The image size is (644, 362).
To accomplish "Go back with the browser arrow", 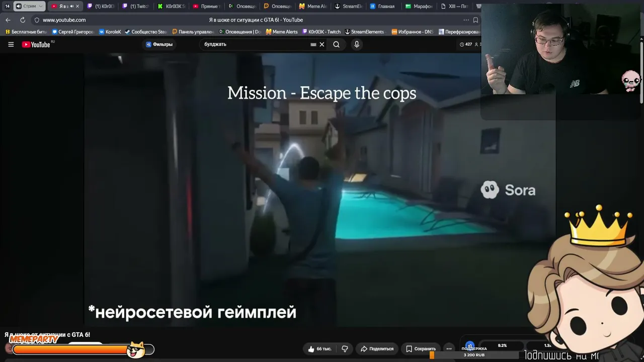I will (x=8, y=20).
